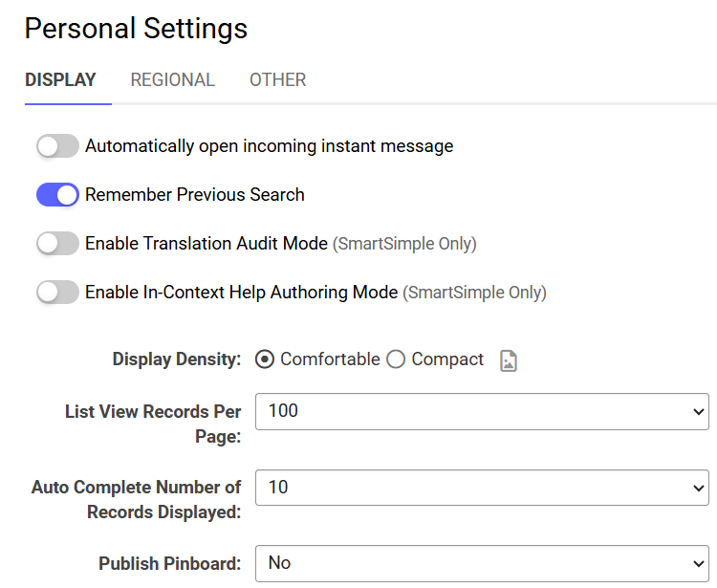Click the chevron arrow of the 100 records dropdown

(698, 412)
